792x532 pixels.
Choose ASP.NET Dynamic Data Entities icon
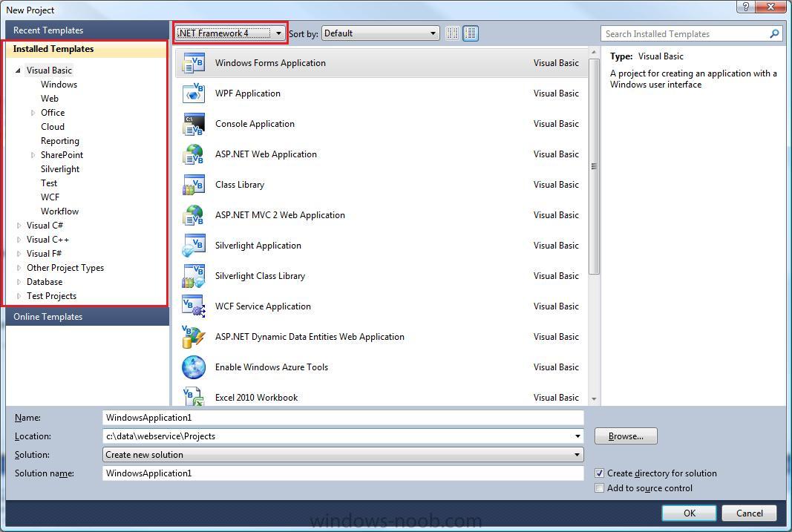[194, 337]
